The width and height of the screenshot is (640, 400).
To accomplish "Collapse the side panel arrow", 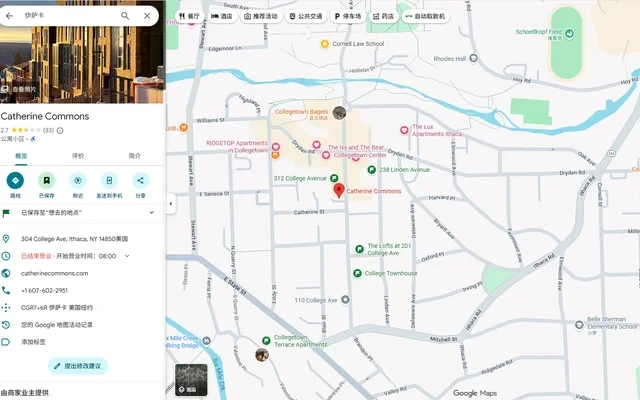I will pos(170,204).
